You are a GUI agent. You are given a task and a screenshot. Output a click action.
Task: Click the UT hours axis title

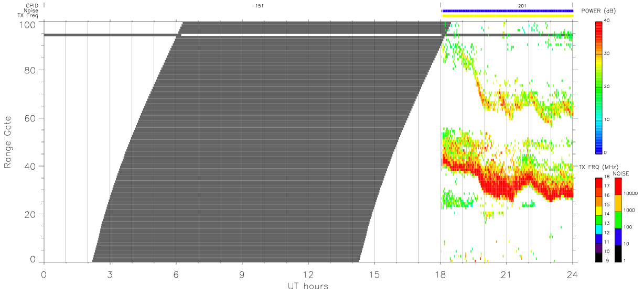point(308,286)
